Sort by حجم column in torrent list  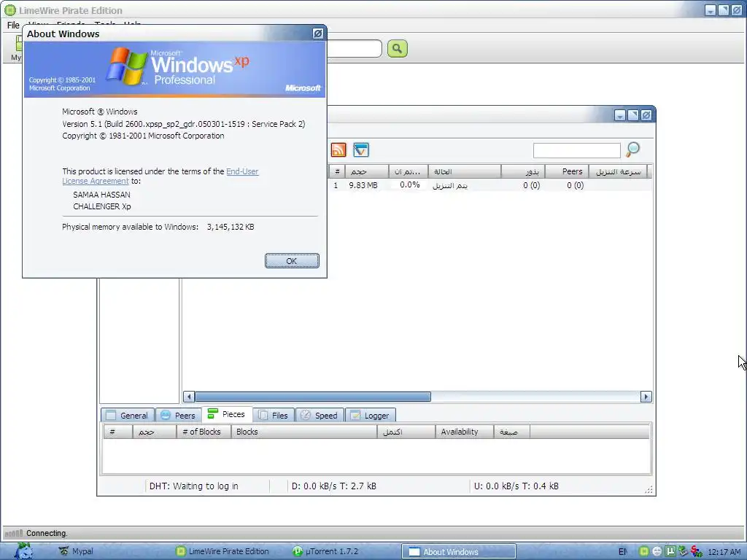coord(367,171)
